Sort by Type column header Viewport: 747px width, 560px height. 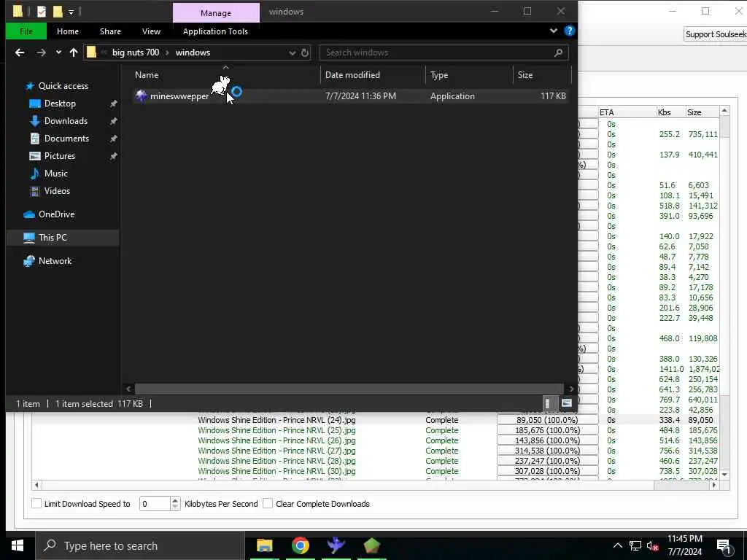[469, 75]
